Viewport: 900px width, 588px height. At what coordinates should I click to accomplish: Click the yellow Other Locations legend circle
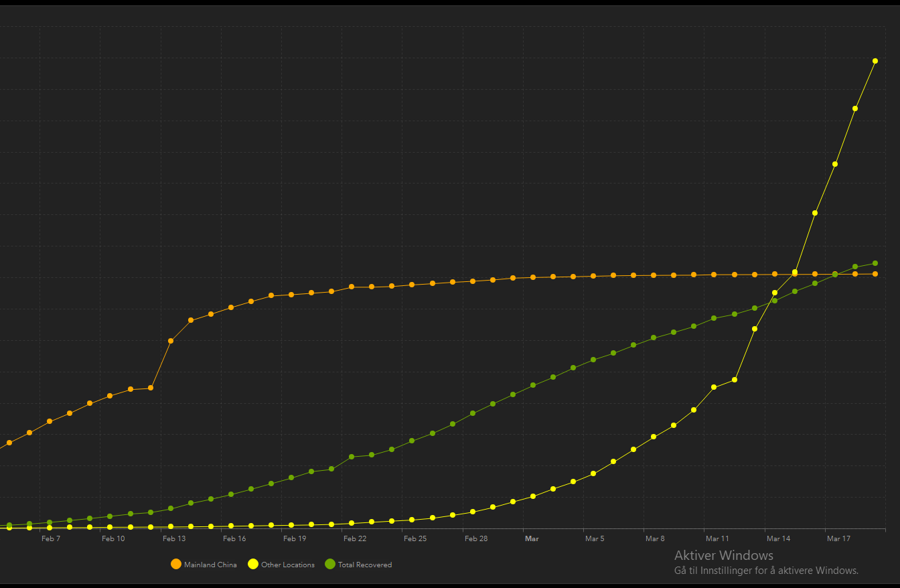(x=253, y=565)
